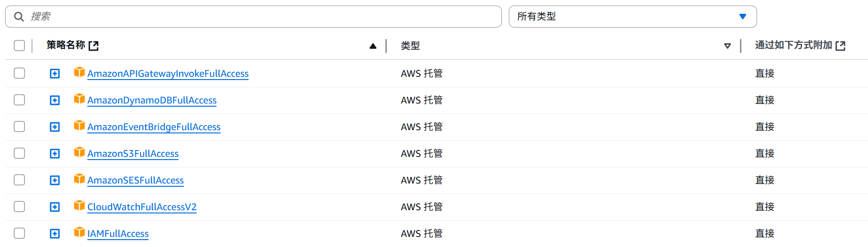
Task: Check the AmazonAPIGatewayInvokeFullAccess row checkbox
Action: point(19,73)
